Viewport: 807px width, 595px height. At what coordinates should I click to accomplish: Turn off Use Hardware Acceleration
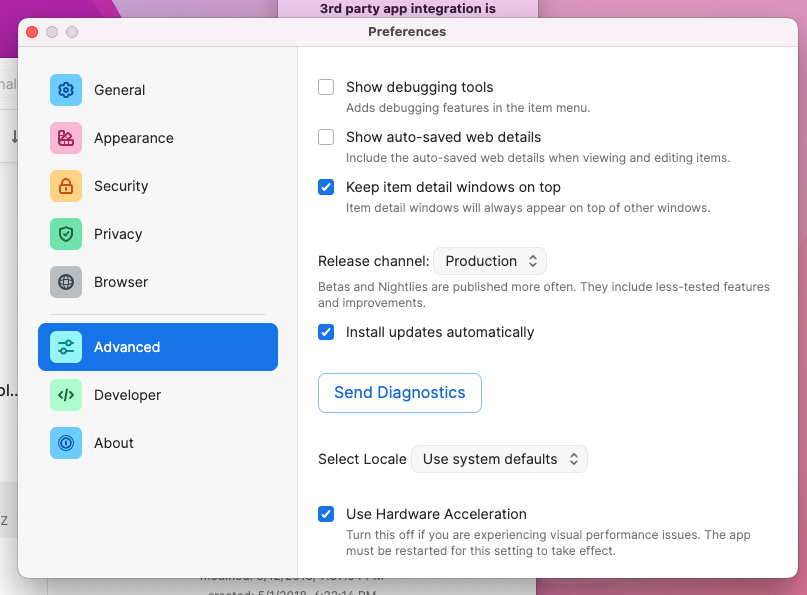pos(326,514)
